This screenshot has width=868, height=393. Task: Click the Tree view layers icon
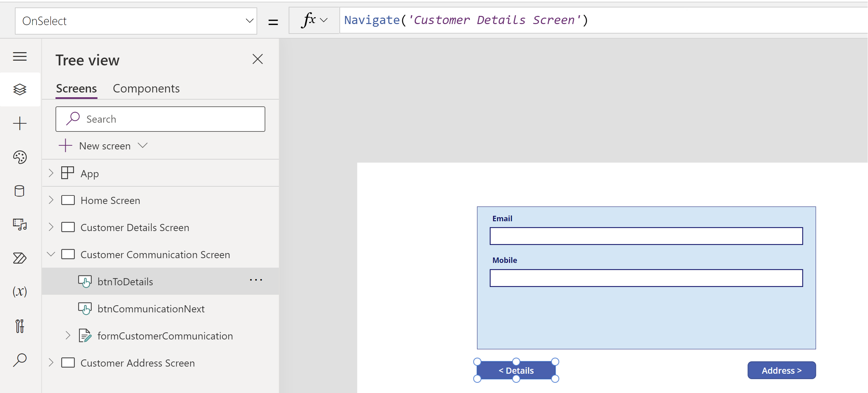tap(20, 89)
